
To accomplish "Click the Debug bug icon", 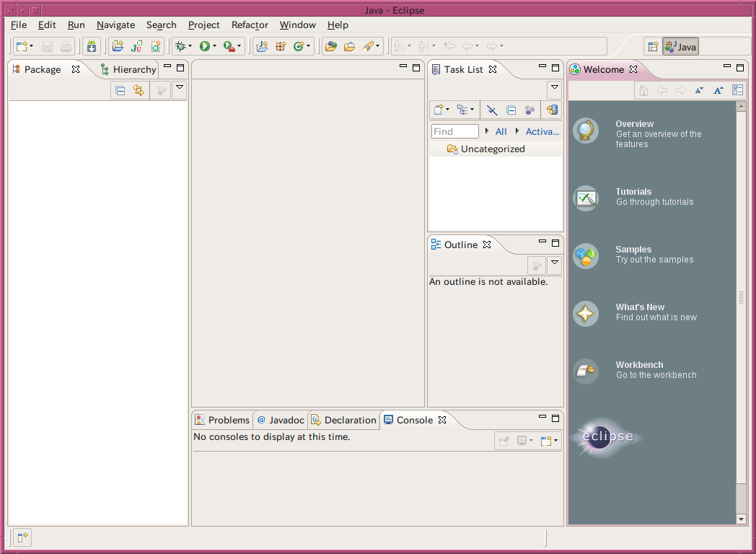I will 180,46.
